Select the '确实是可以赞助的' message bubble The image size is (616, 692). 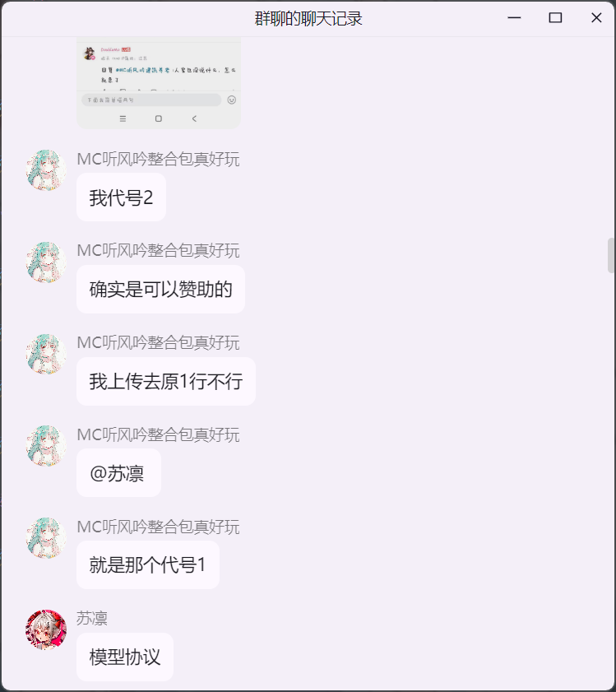160,290
